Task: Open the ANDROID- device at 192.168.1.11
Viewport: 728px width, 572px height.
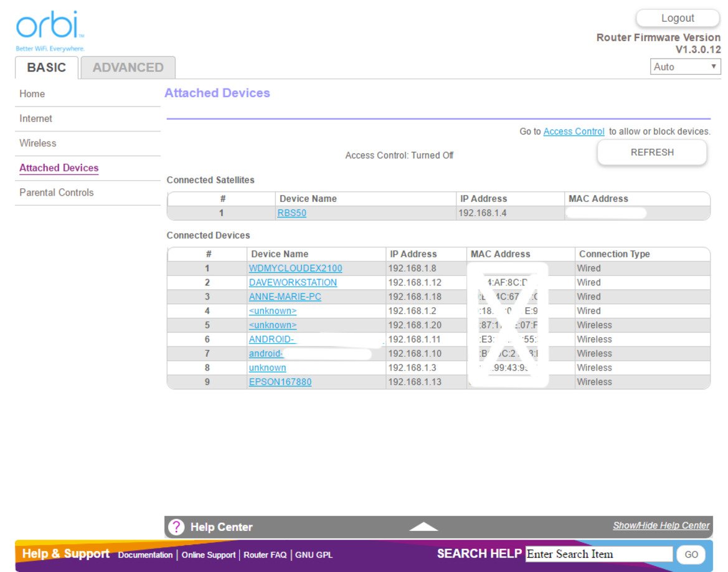Action: point(272,339)
